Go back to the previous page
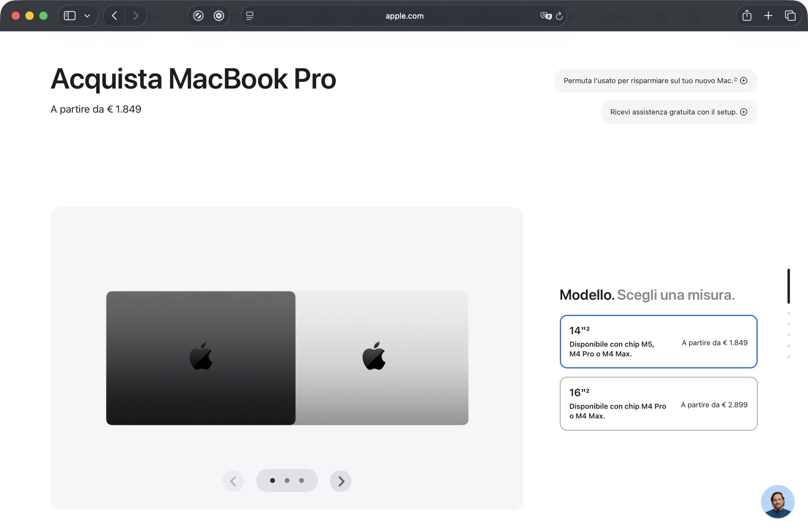The height and width of the screenshot is (532, 808). [114, 15]
